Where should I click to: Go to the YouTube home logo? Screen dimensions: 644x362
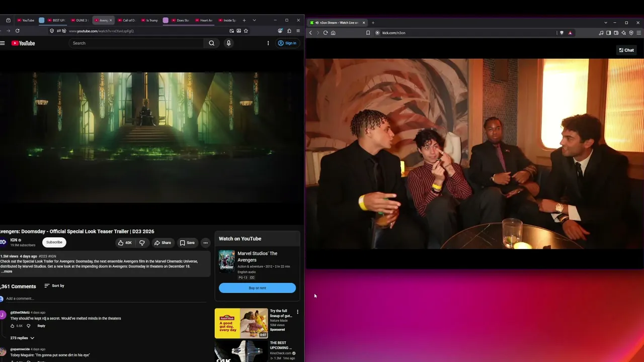click(x=23, y=43)
